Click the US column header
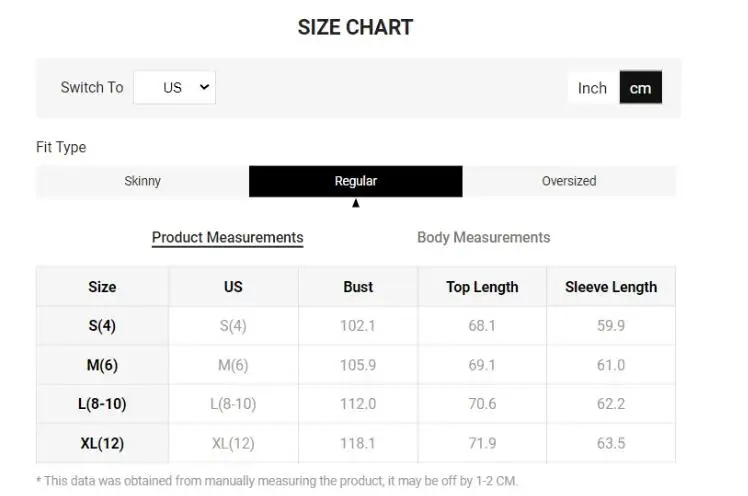The height and width of the screenshot is (496, 748). click(233, 287)
